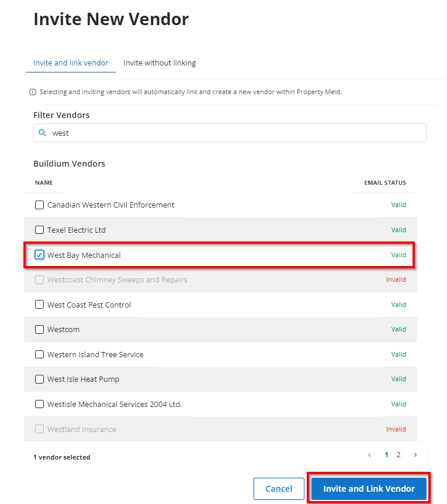
Task: Tick West Isle Heat Pump checkbox
Action: point(39,379)
